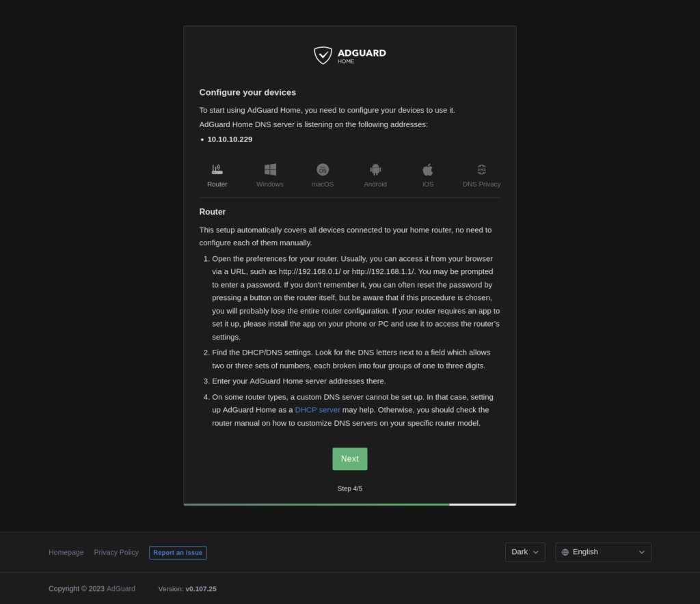This screenshot has width=700, height=604.
Task: Click the globe icon in language selector
Action: (x=565, y=552)
